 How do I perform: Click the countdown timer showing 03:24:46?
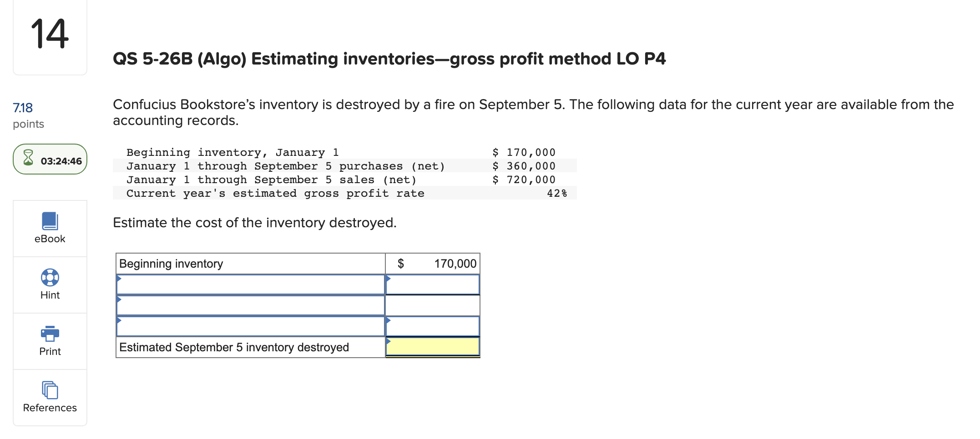[x=61, y=160]
